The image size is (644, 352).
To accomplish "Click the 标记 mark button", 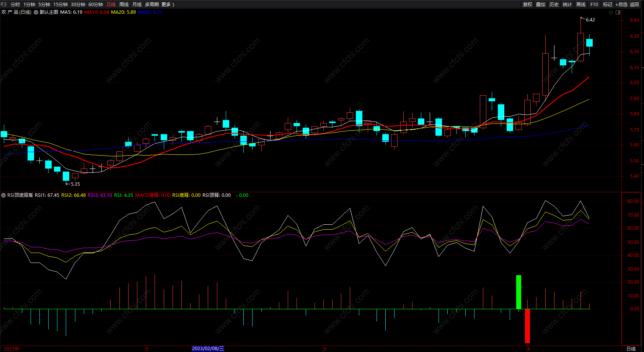I will pos(608,5).
